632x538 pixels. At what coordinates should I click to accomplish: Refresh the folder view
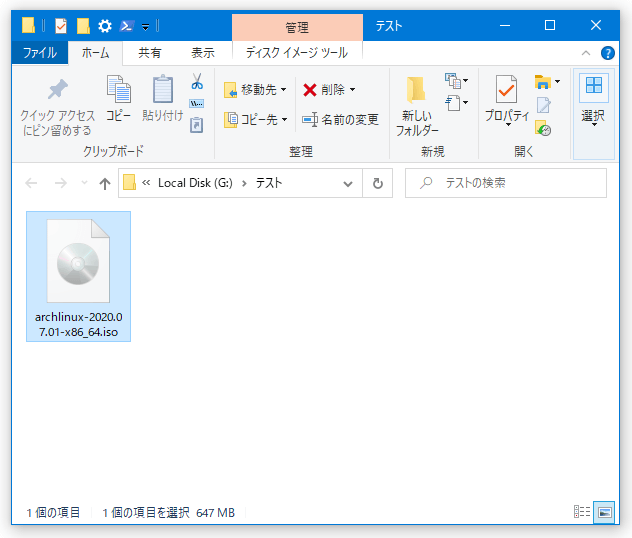click(378, 184)
